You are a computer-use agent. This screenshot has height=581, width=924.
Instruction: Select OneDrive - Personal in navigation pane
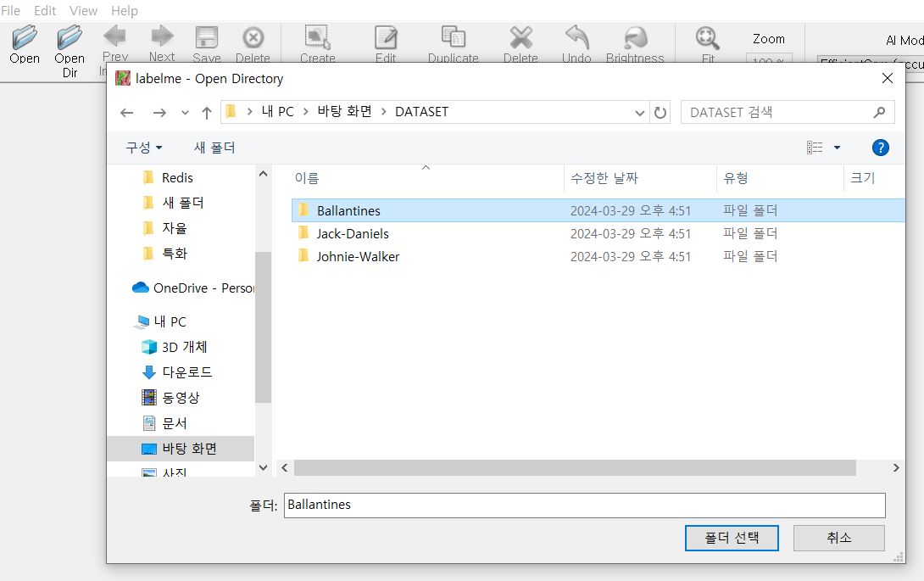pyautogui.click(x=192, y=288)
